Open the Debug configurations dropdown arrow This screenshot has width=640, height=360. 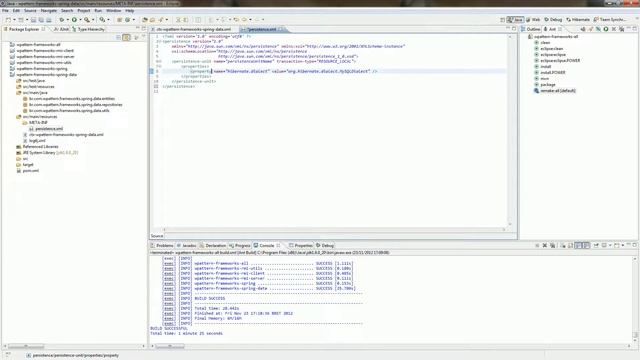pyautogui.click(x=68, y=20)
